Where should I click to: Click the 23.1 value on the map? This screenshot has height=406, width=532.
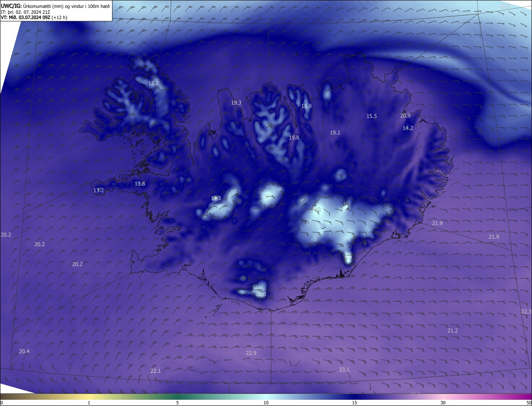(344, 369)
